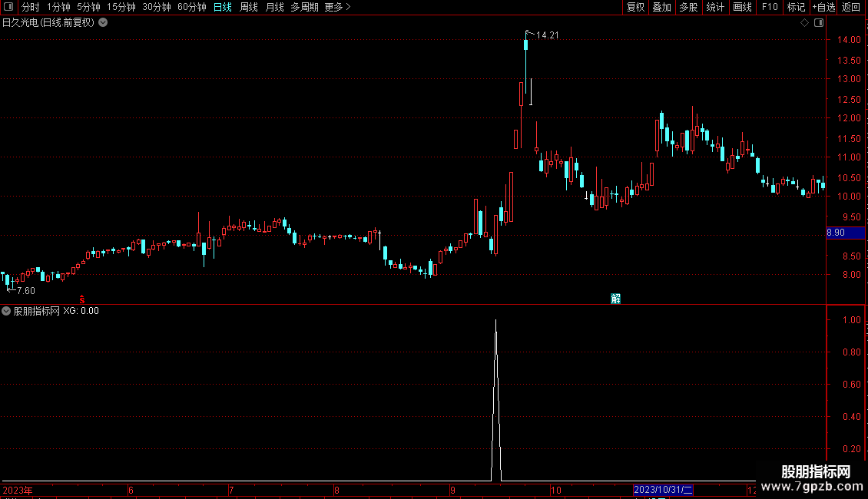Toggle the side panel layout icon
This screenshot has width=868, height=499.
click(819, 23)
